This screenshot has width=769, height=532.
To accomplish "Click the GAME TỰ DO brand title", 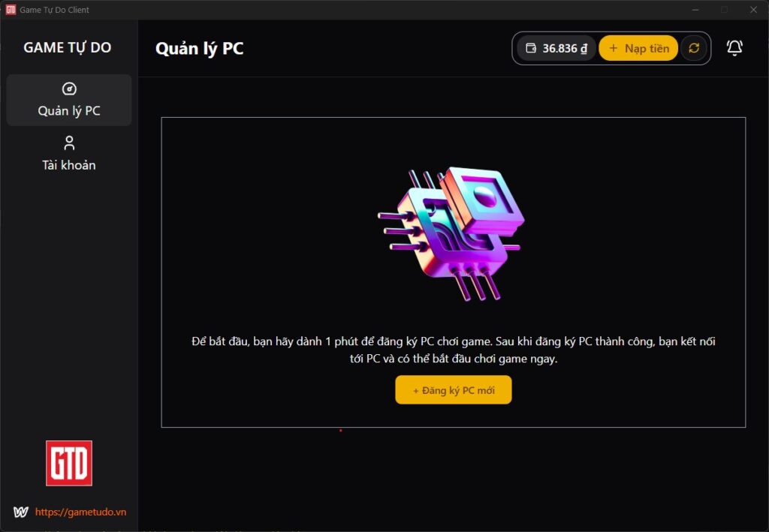I will pyautogui.click(x=68, y=47).
